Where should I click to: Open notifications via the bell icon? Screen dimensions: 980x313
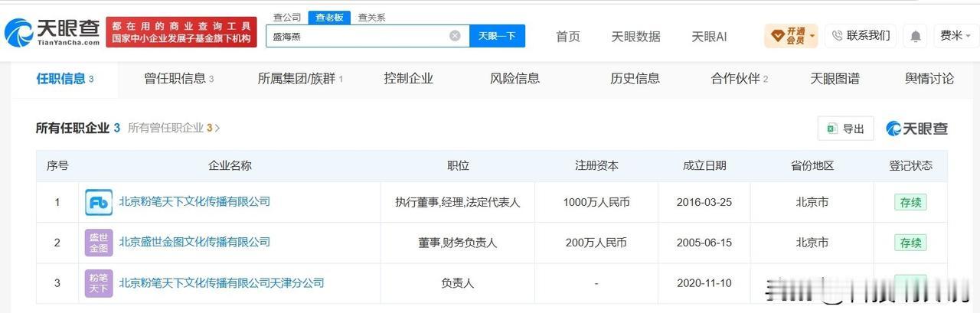coord(916,36)
